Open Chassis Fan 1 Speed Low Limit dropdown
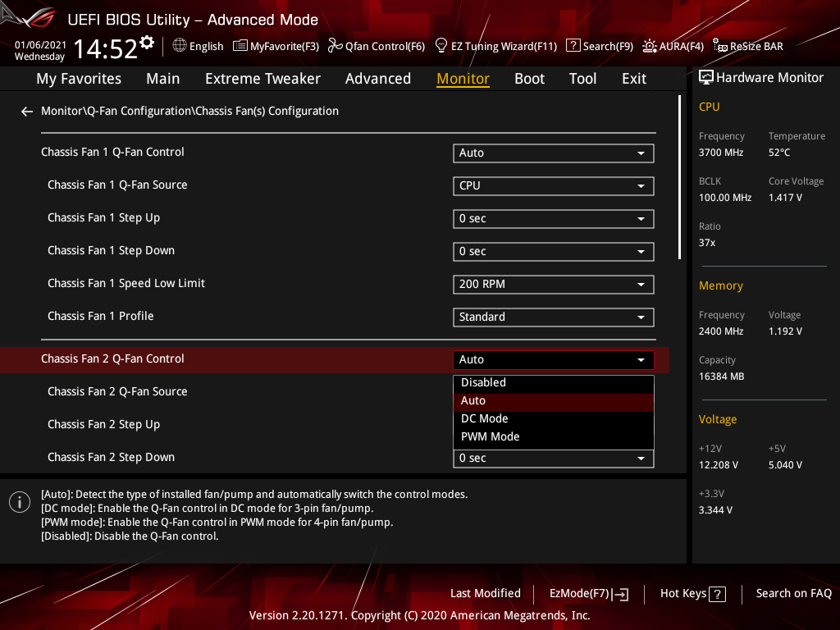 point(554,285)
